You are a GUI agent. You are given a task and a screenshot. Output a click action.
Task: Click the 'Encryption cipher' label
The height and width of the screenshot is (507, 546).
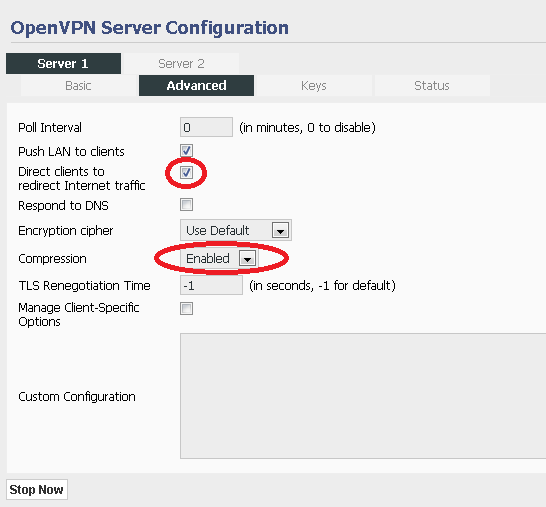[x=65, y=231]
